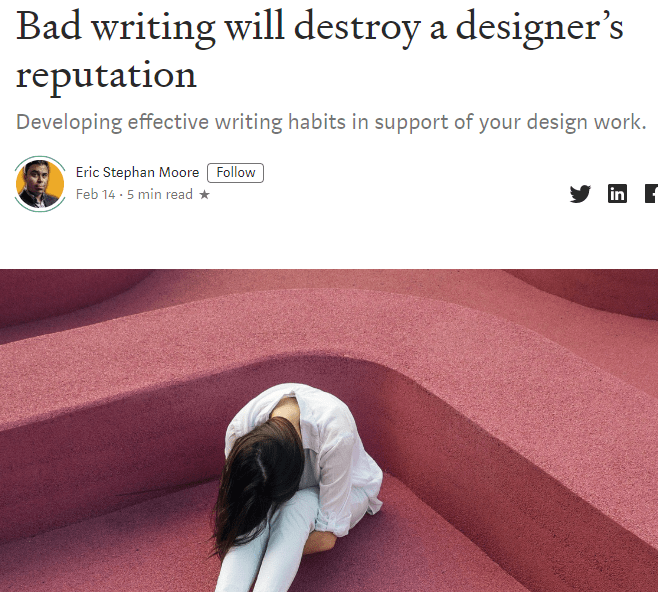
Task: Click the 5 min read label
Action: pos(160,194)
